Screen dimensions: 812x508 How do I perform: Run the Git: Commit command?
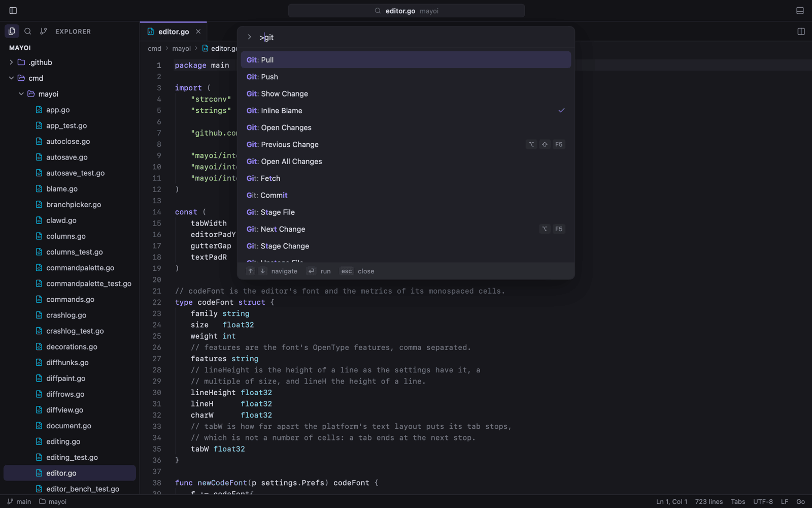click(x=405, y=196)
